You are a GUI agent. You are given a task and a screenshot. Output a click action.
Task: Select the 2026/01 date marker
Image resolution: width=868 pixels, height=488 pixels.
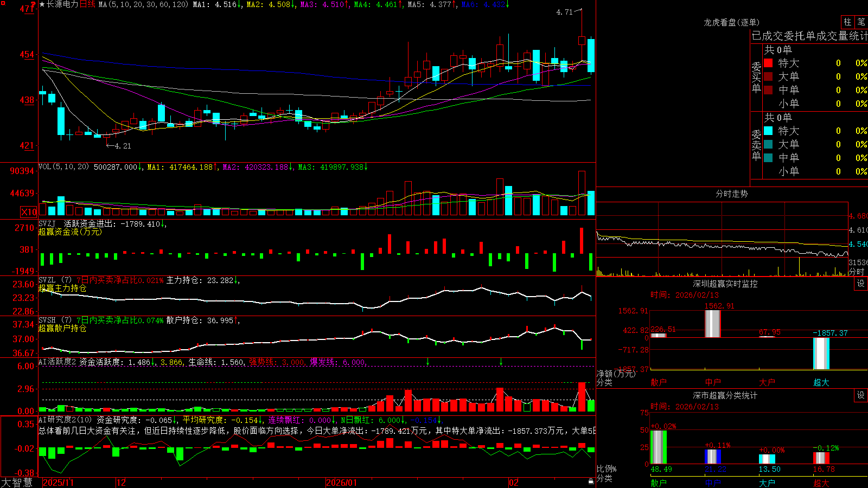[342, 483]
